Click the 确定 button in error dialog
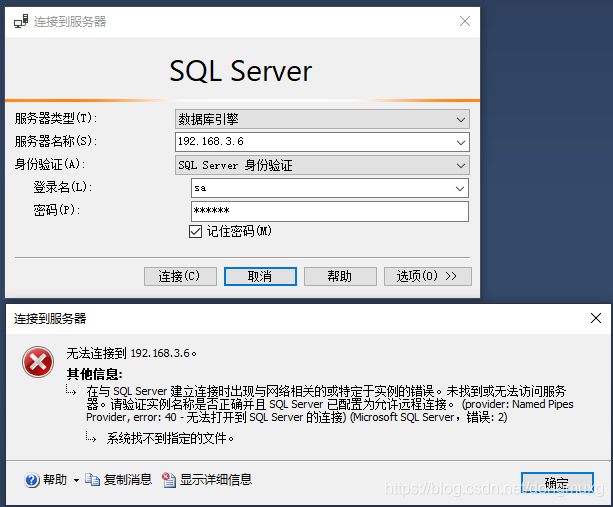Image resolution: width=613 pixels, height=507 pixels. (x=557, y=482)
